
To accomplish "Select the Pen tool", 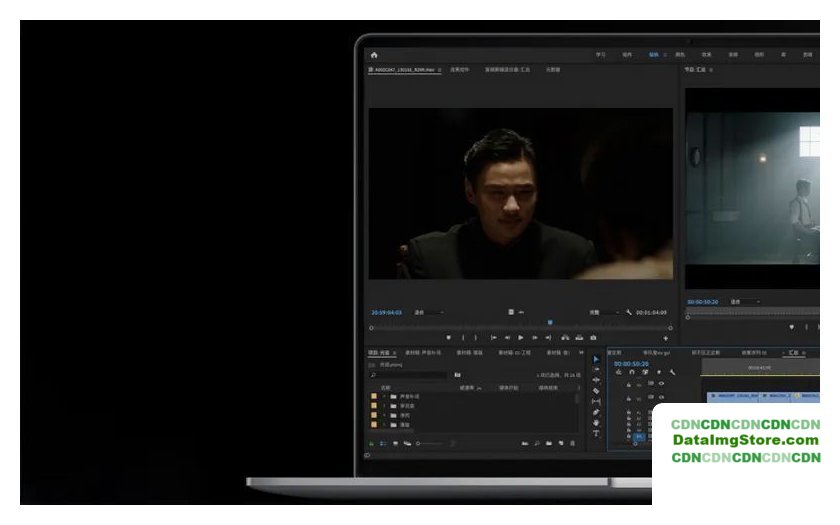I will pyautogui.click(x=596, y=412).
